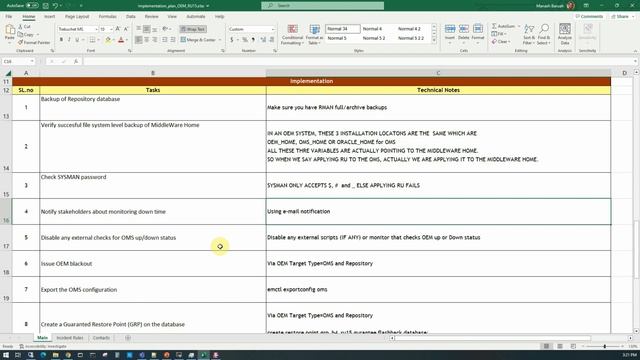
Task: Click the Increase Indent icon
Action: [173, 40]
